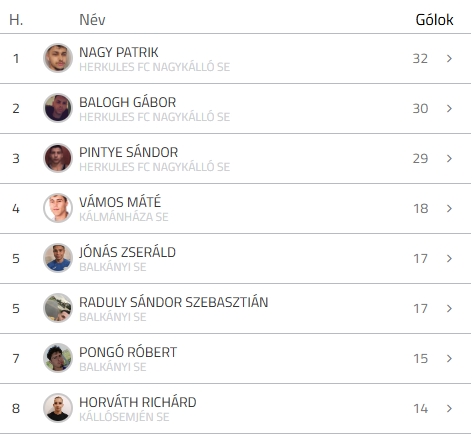The height and width of the screenshot is (440, 474).
Task: Open Balogh Gábor's avatar picture
Action: coord(58,108)
